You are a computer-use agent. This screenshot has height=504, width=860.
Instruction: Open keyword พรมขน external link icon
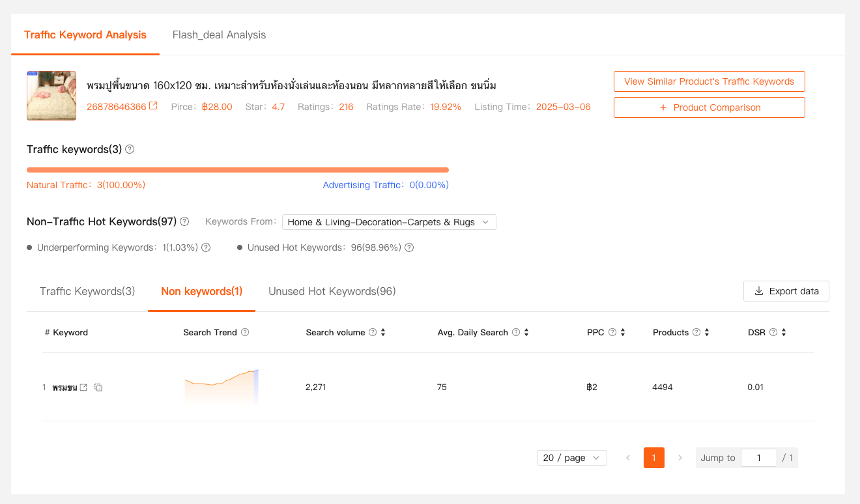point(83,387)
